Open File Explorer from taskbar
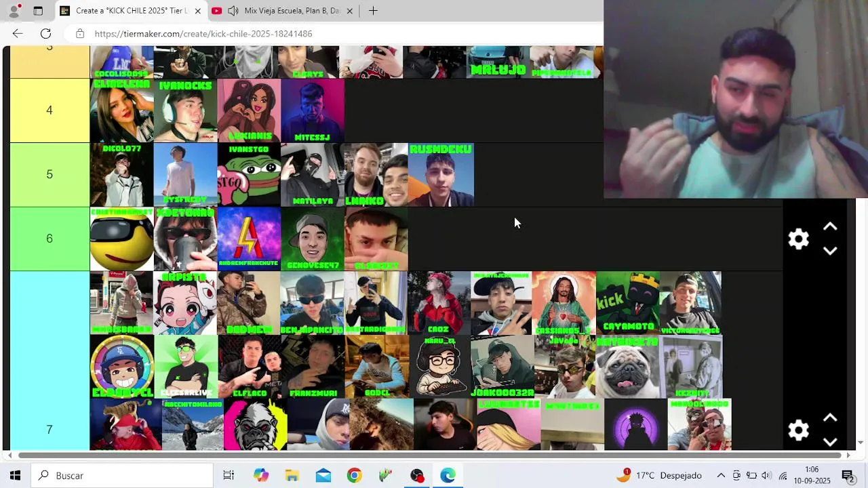The image size is (868, 488). click(292, 476)
